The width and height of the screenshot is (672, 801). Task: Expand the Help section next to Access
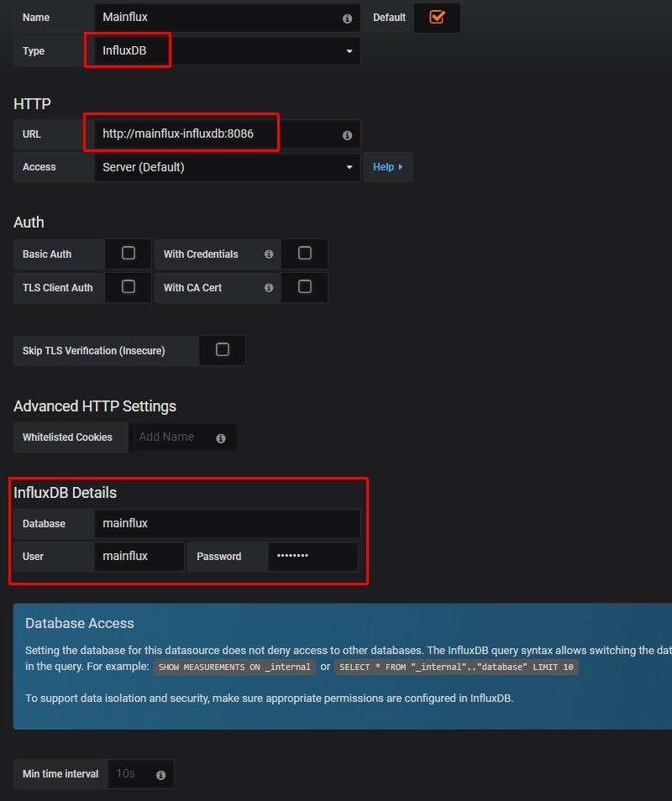(388, 167)
